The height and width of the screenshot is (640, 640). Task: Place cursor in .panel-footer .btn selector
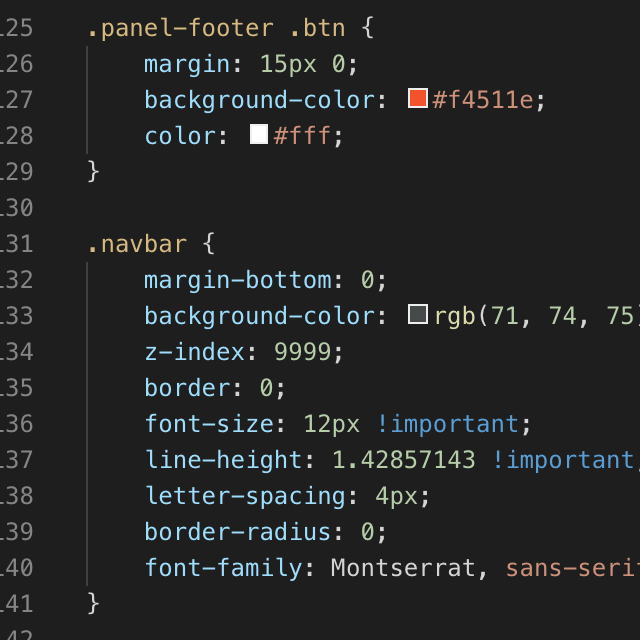point(217,28)
